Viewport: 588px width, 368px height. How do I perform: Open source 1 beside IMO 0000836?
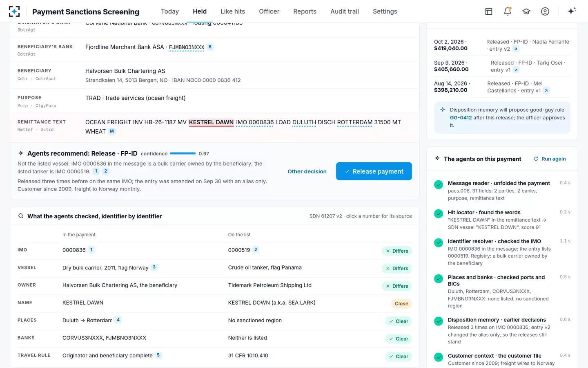[x=91, y=249]
